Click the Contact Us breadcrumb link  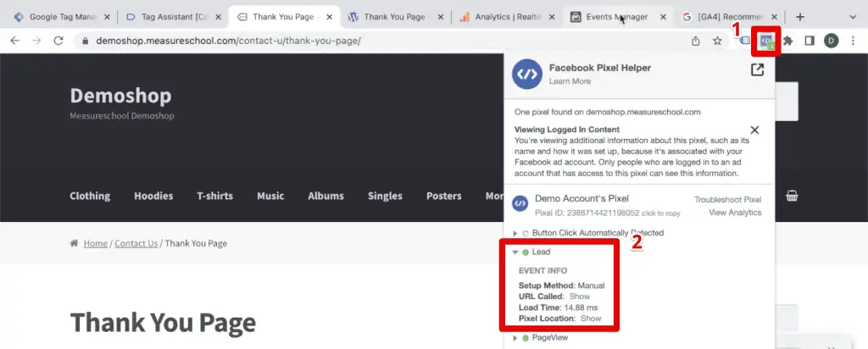click(x=136, y=243)
